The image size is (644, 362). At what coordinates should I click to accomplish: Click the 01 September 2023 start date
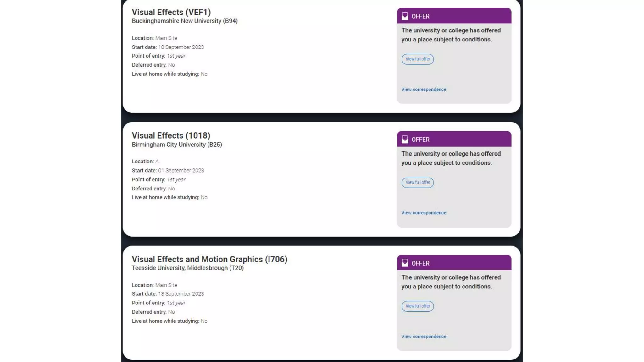pos(181,171)
